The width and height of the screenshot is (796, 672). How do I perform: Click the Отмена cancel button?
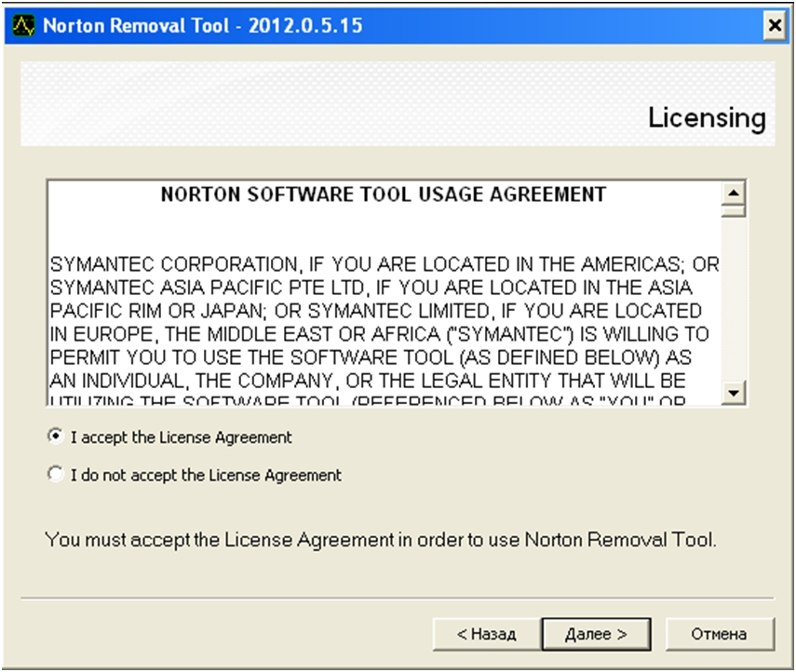pos(720,634)
